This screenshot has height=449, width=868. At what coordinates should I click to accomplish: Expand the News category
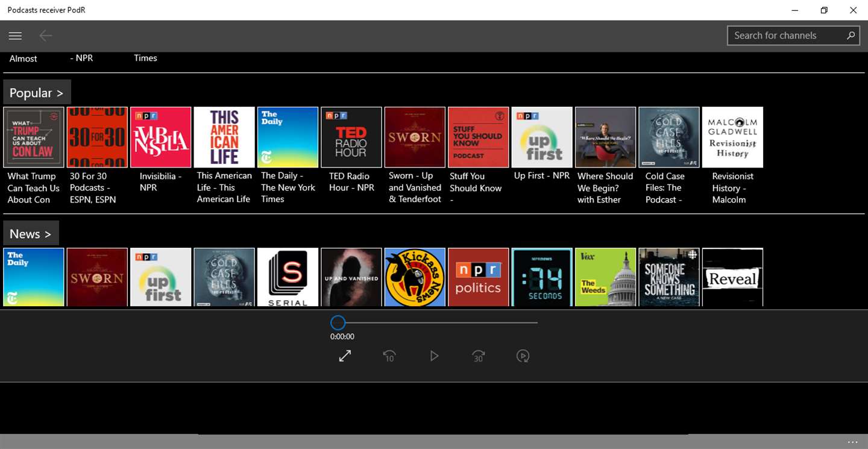pos(31,234)
